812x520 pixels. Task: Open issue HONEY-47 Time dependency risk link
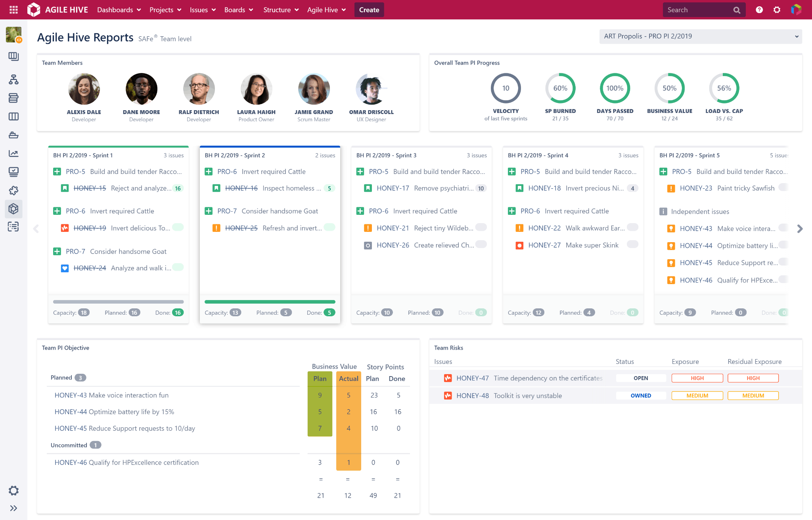tap(473, 378)
